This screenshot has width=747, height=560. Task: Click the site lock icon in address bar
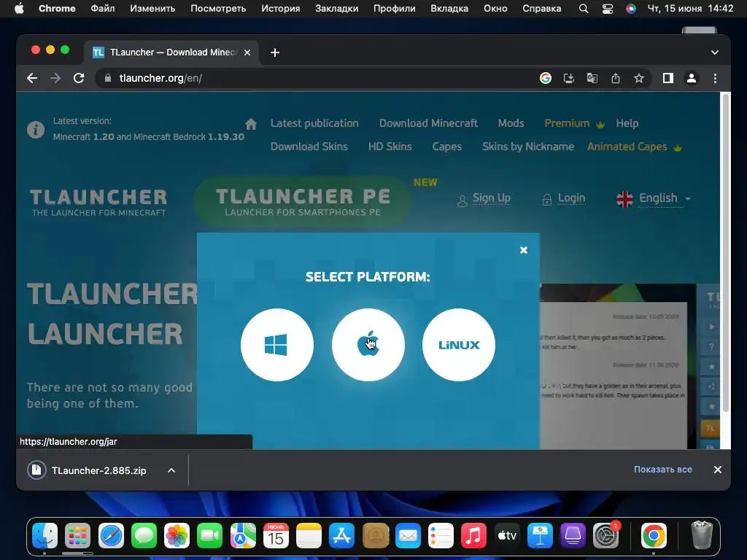[x=108, y=78]
